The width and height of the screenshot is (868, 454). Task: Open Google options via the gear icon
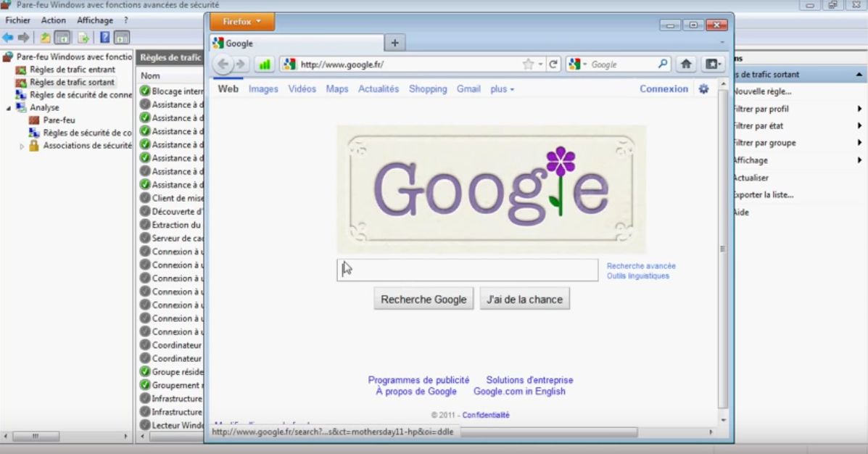(703, 88)
